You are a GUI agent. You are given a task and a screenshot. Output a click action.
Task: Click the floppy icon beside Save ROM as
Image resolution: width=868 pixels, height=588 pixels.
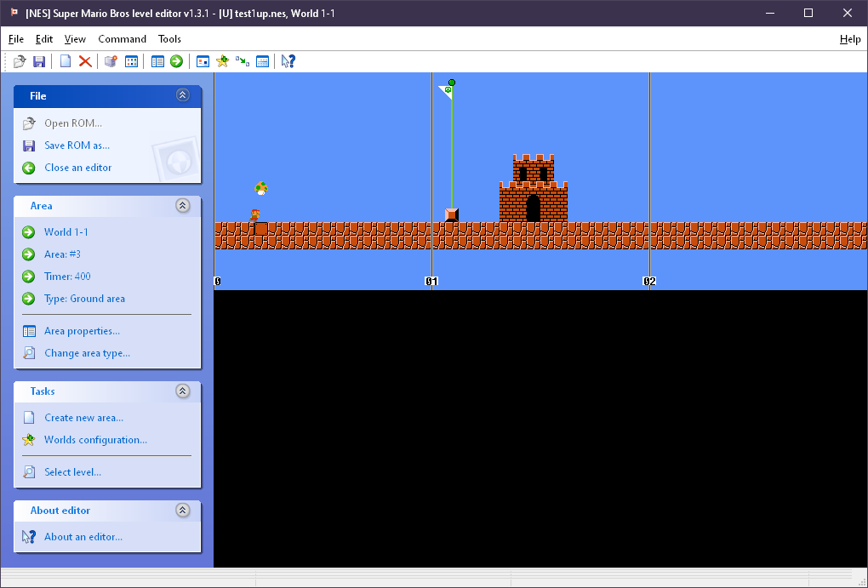29,146
